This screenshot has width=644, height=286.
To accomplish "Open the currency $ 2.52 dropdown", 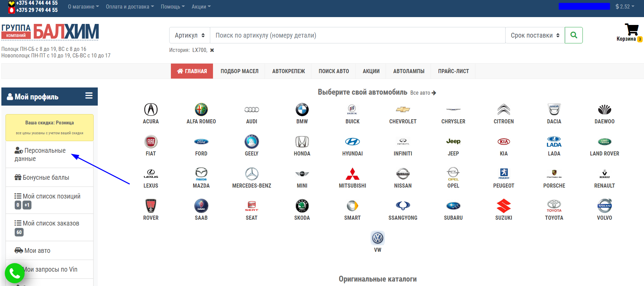I will tap(625, 6).
